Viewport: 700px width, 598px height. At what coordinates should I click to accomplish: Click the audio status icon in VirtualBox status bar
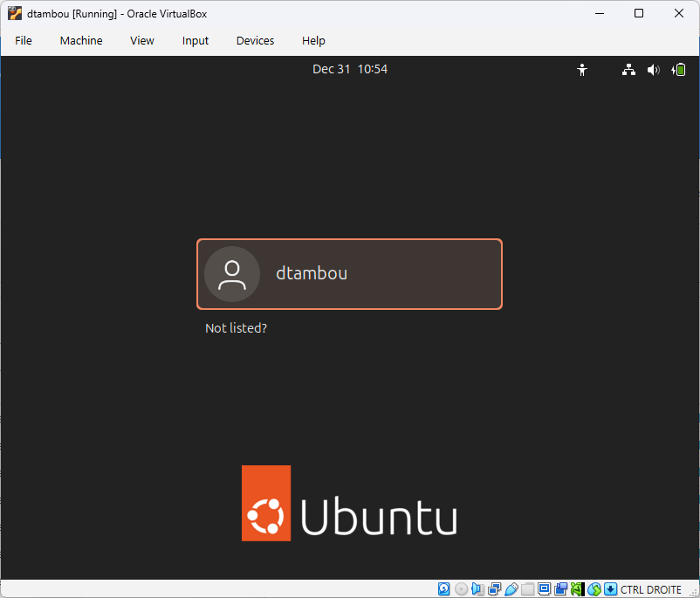coord(477,589)
